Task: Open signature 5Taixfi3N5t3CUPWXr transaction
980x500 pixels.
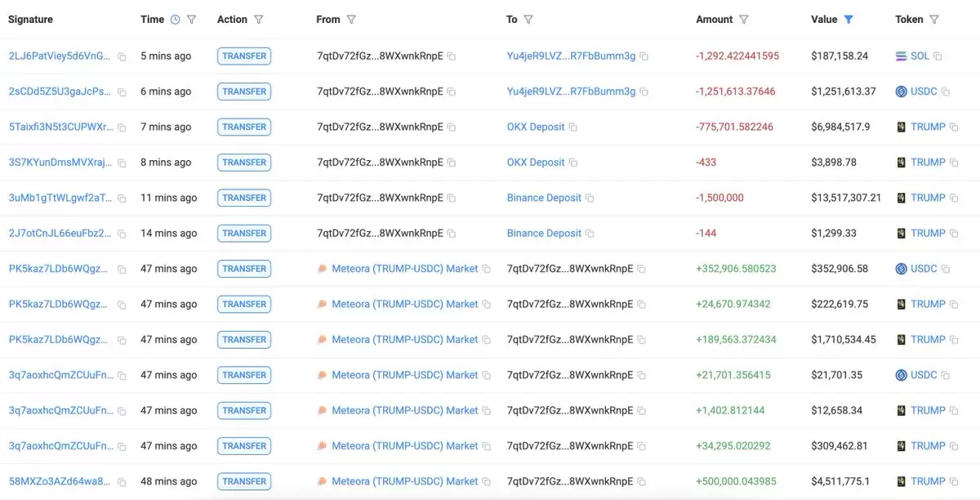Action: (61, 127)
